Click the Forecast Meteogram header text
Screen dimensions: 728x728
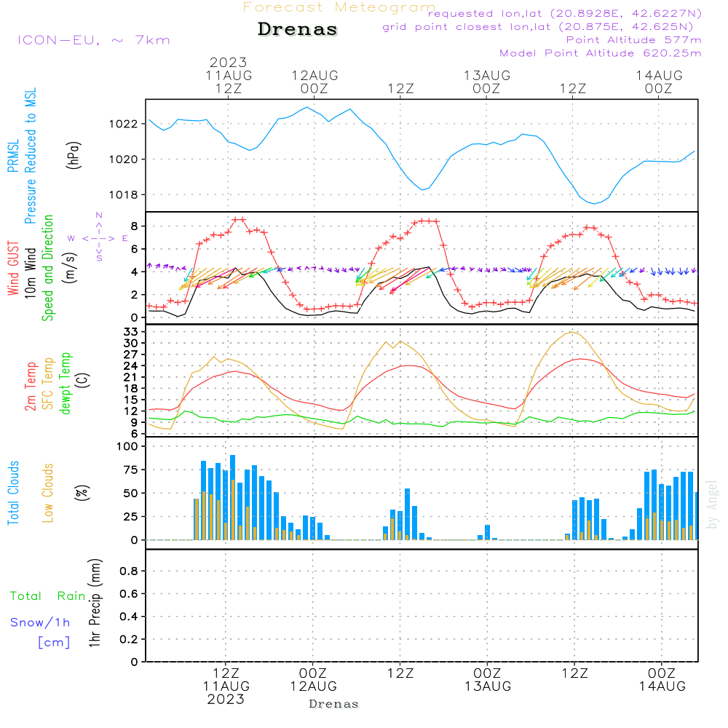pos(339,7)
